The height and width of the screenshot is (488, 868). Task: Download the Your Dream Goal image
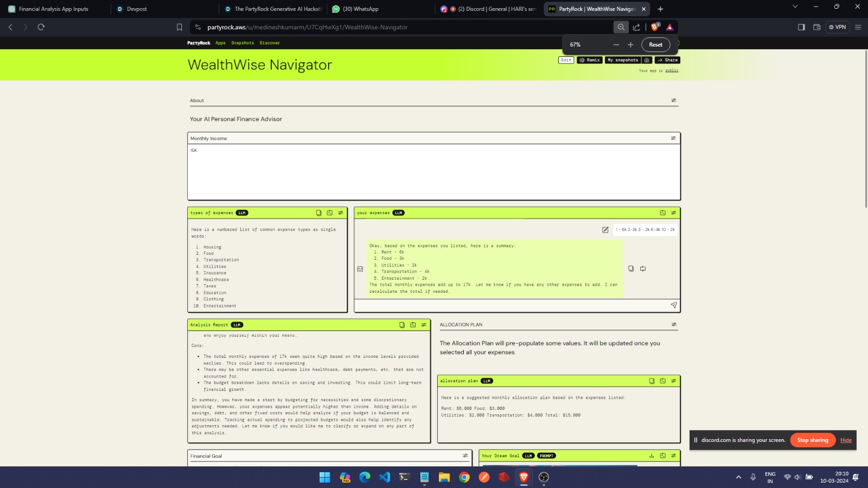[652, 455]
